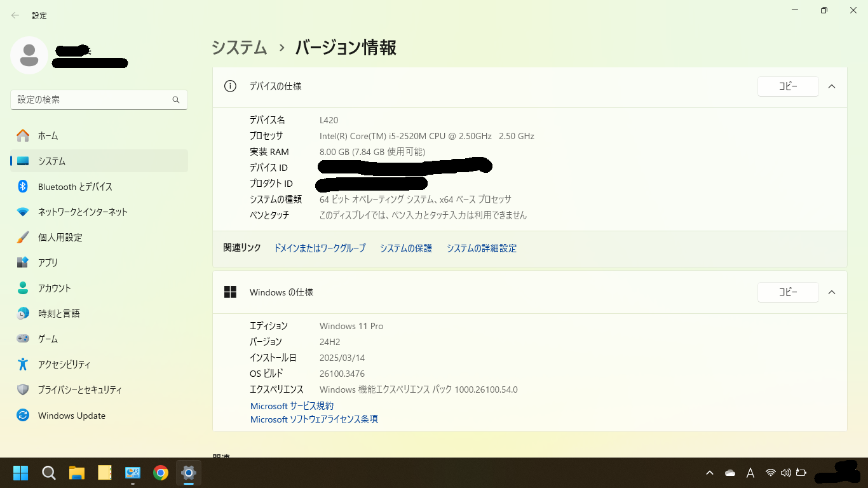
Task: Click the Settings gear icon on taskbar
Action: tap(189, 473)
